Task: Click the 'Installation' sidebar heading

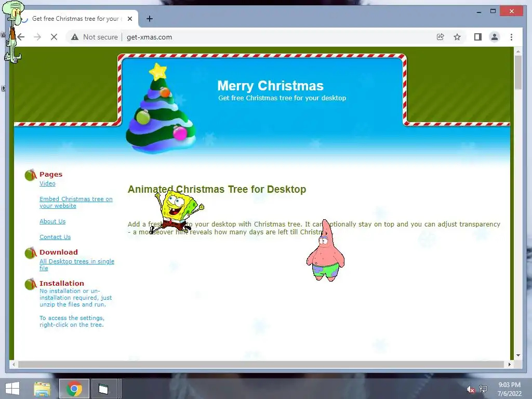Action: (61, 283)
